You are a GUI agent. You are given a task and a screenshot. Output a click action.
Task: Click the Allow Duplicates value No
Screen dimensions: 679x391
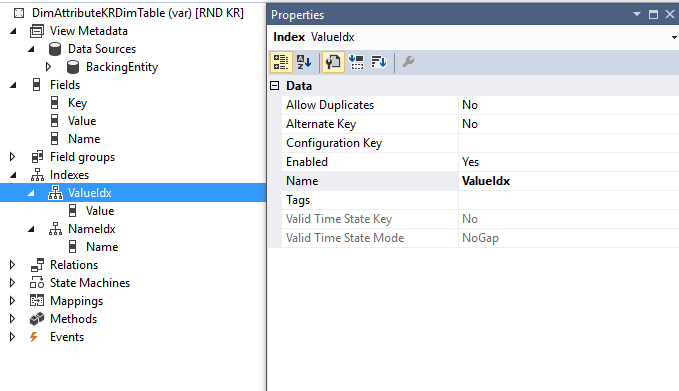(568, 105)
